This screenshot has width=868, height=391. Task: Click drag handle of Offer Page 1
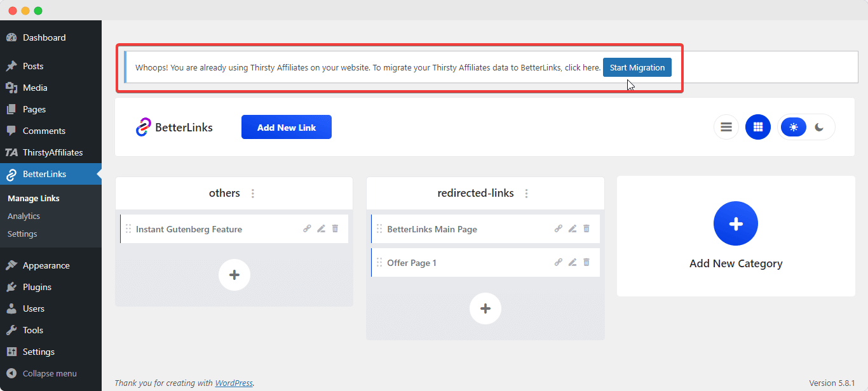point(379,263)
